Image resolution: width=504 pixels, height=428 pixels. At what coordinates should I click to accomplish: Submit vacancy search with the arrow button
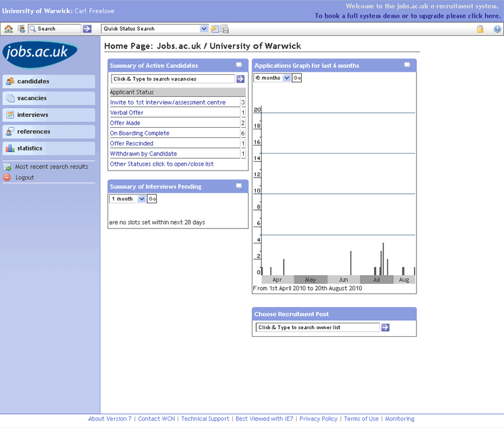(x=240, y=79)
